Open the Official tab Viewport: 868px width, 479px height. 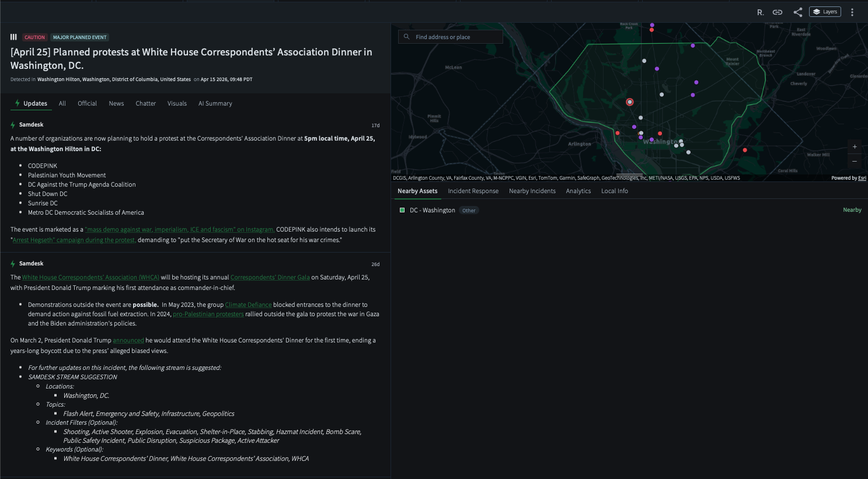tap(88, 103)
